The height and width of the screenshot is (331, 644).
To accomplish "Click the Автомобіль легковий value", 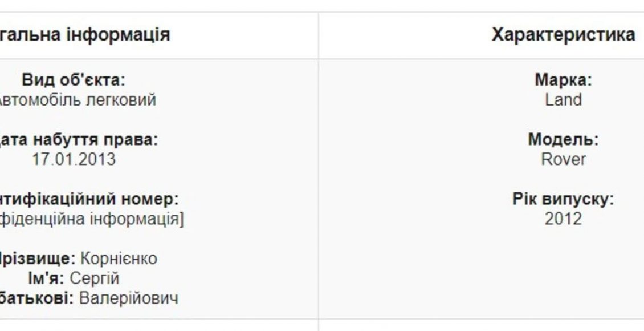I will 78,100.
